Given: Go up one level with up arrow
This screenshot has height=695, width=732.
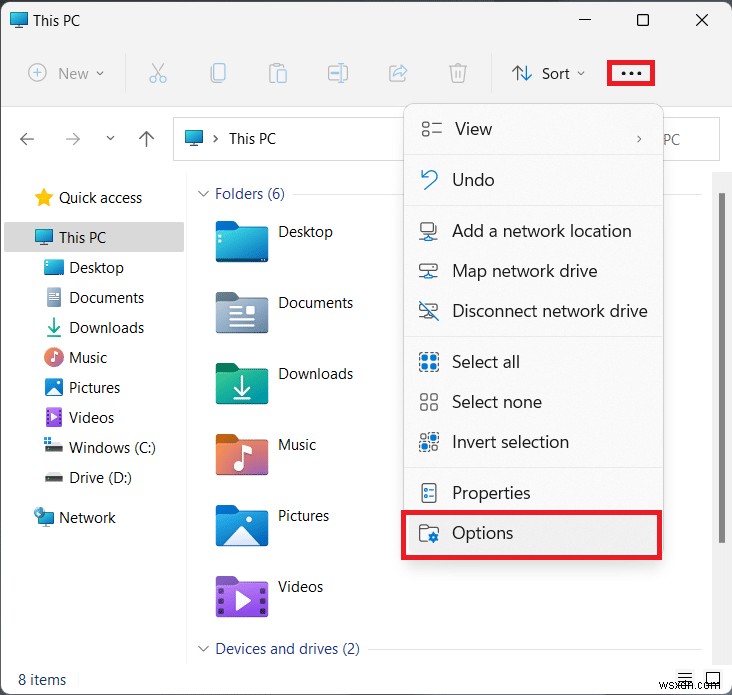Looking at the screenshot, I should (146, 139).
